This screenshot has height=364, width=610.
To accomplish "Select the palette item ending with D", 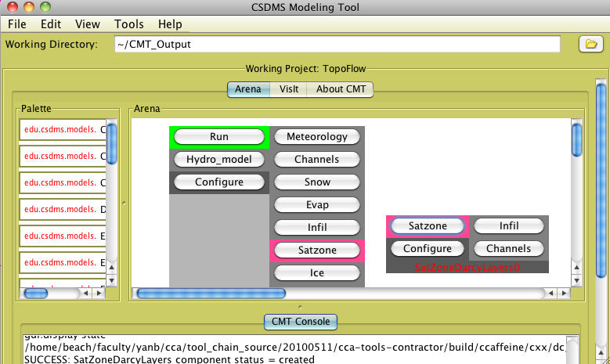I will pyautogui.click(x=63, y=209).
